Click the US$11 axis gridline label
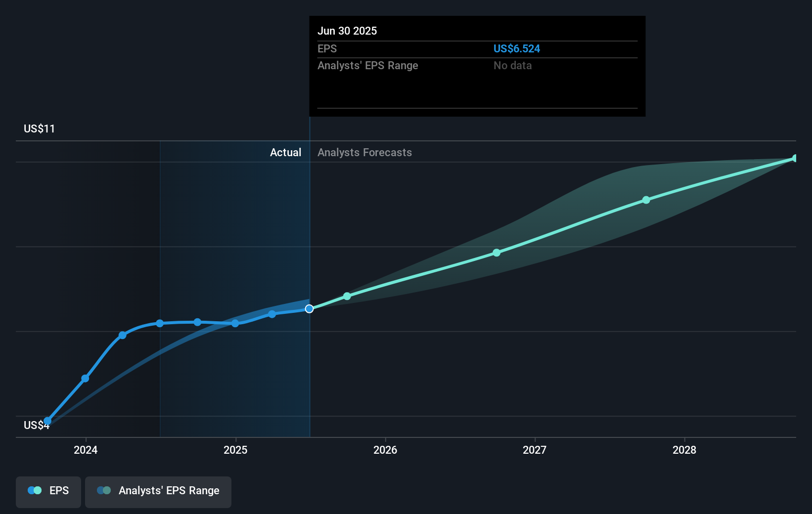The height and width of the screenshot is (514, 812). click(39, 128)
